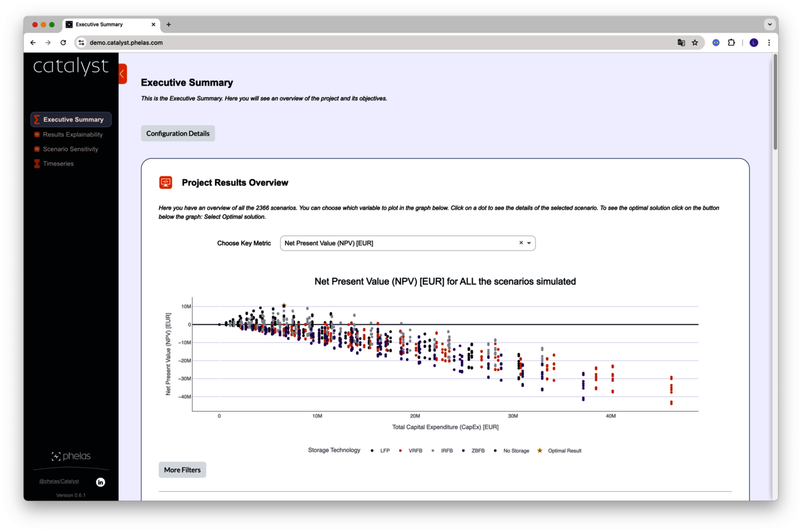The image size is (802, 532).
Task: Go to Results Explainability page
Action: pos(73,135)
